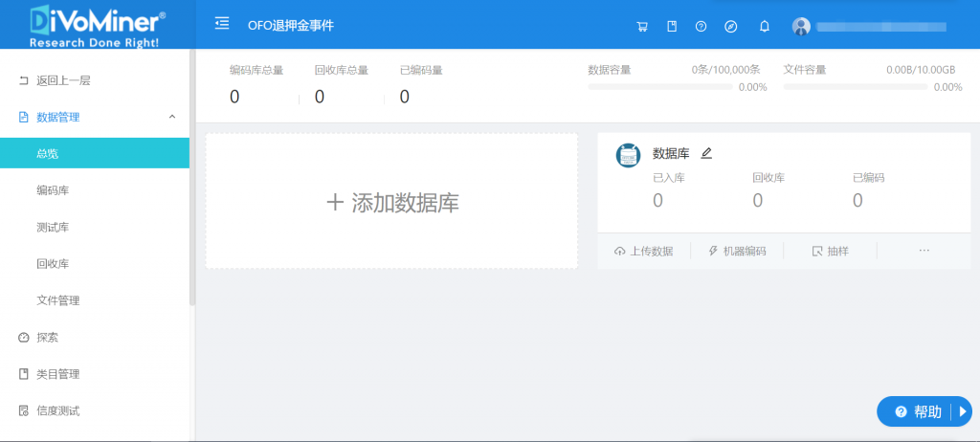The height and width of the screenshot is (442, 980).
Task: Click the project title OFO退押金事件
Action: coord(291,26)
